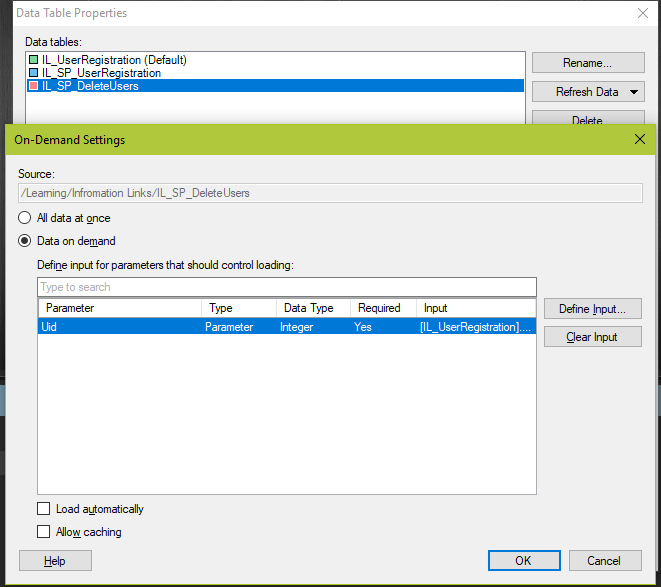Select IL_UserRegistration (Default) data table
The height and width of the screenshot is (587, 661).
(114, 60)
